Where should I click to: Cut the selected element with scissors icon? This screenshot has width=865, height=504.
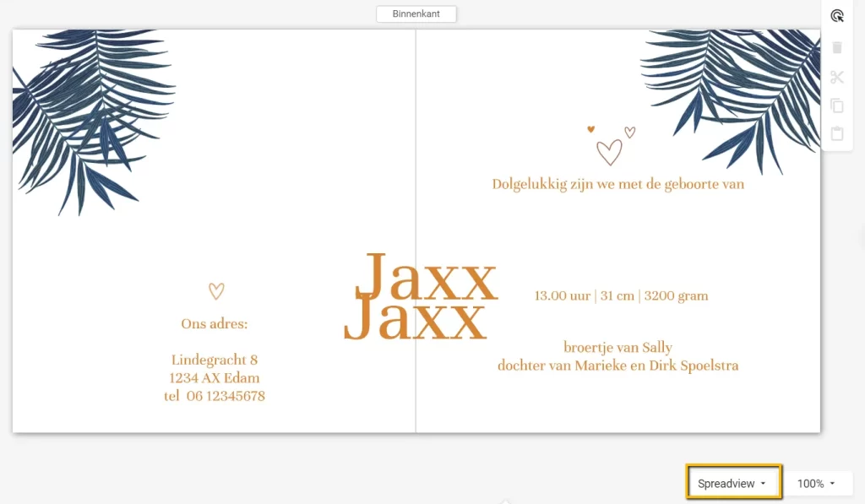pos(837,77)
